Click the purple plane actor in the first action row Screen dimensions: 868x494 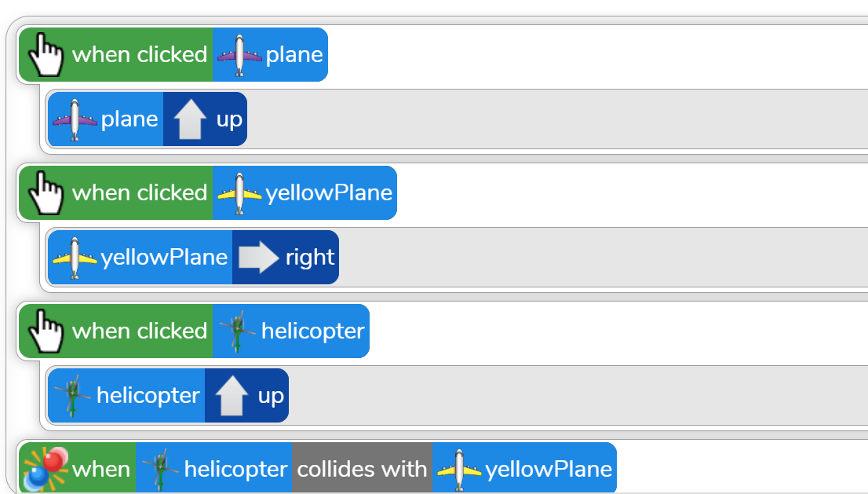[105, 119]
